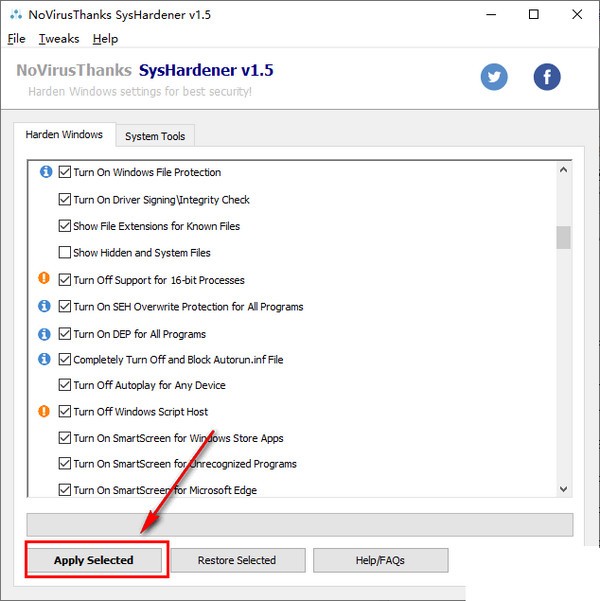Viewport: 600px width, 601px height.
Task: Toggle SmartScreen for Microsoft Edge checkbox
Action: pos(64,490)
